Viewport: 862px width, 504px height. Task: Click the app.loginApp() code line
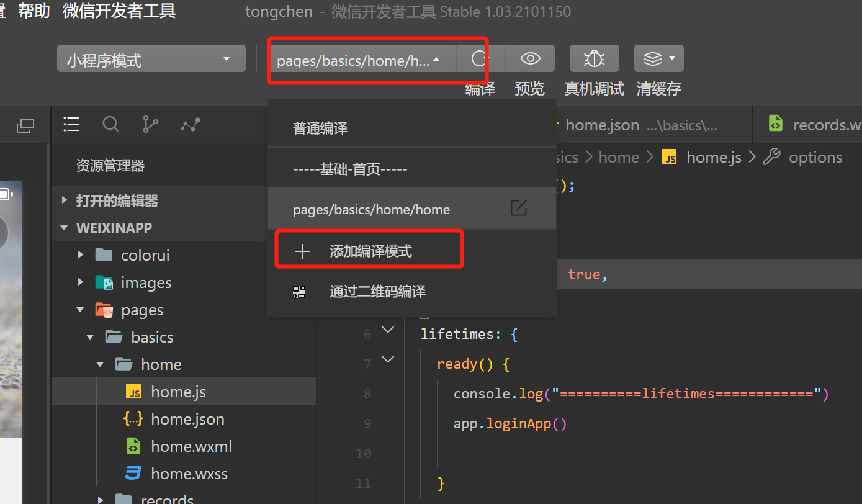pyautogui.click(x=510, y=424)
